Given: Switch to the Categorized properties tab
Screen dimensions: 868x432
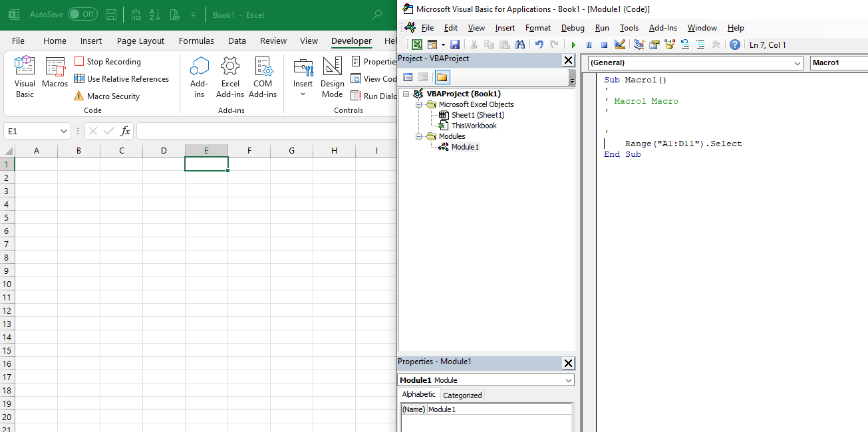Looking at the screenshot, I should 462,394.
